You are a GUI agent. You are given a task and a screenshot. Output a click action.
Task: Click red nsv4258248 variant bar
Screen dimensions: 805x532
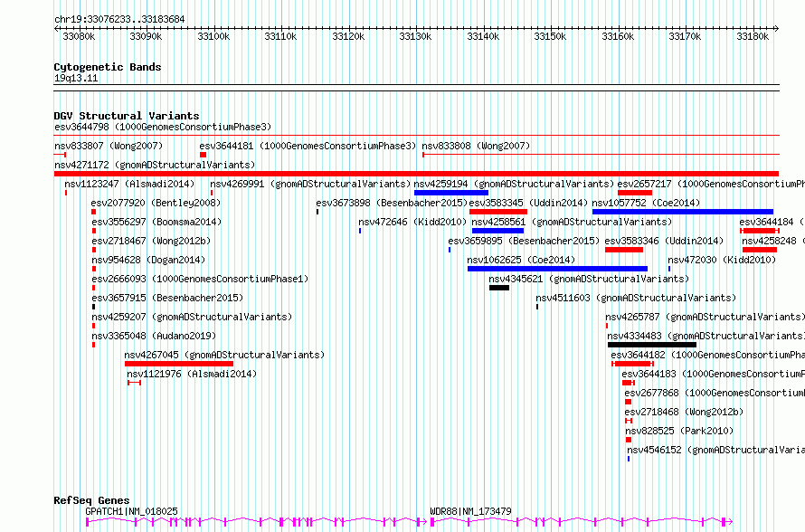[x=760, y=250]
